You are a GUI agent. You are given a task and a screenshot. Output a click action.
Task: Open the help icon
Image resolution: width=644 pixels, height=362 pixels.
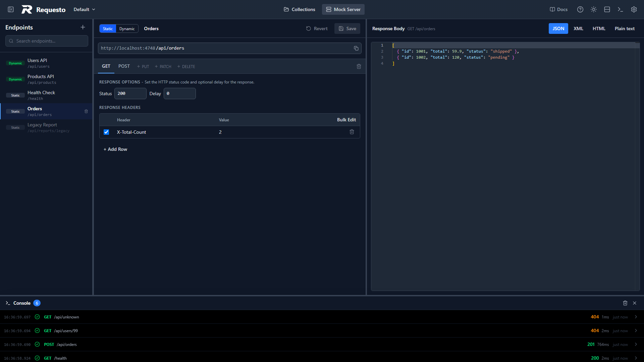[580, 9]
